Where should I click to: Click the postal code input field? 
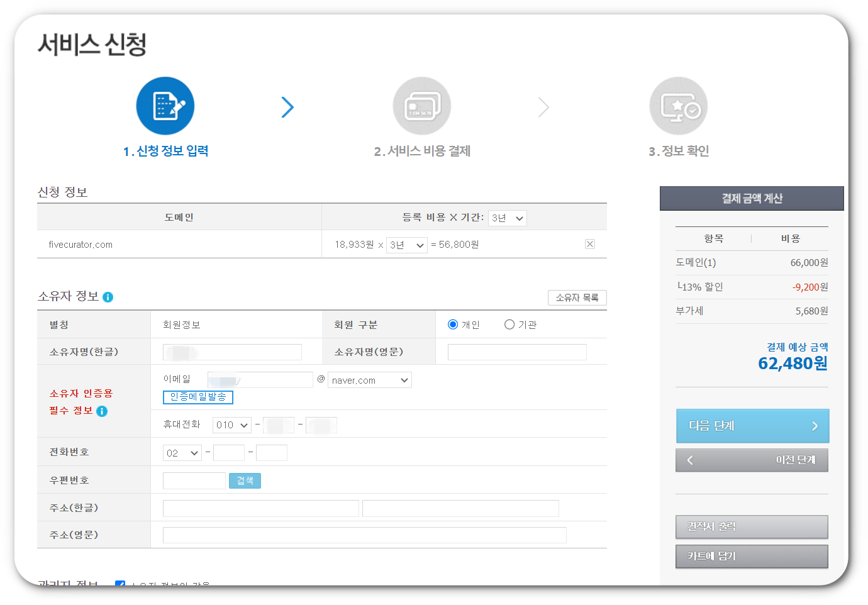(194, 479)
